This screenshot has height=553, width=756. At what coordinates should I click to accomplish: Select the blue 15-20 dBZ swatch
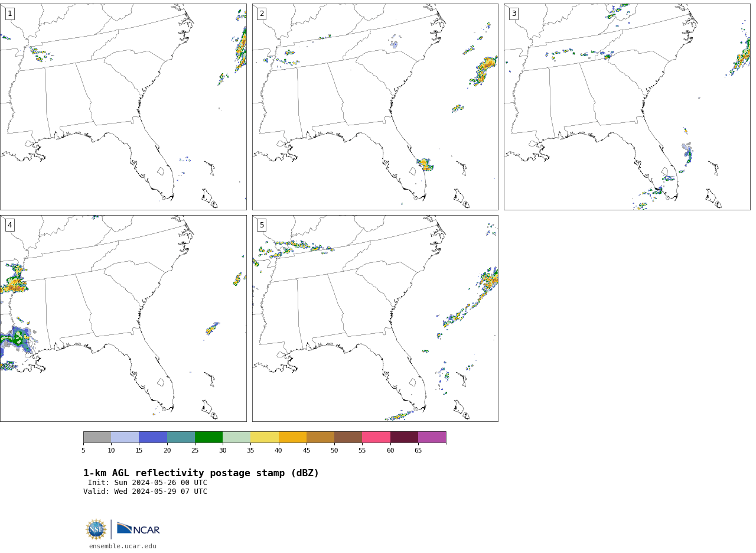[153, 437]
